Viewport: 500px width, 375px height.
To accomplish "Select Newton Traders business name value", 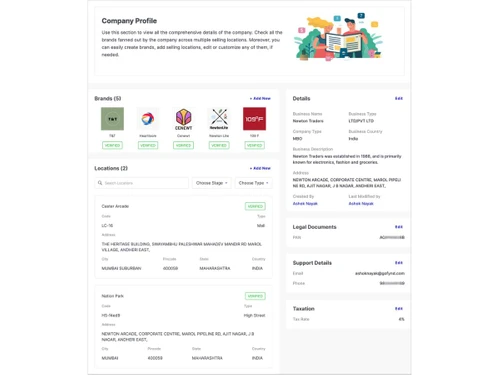I will point(308,121).
